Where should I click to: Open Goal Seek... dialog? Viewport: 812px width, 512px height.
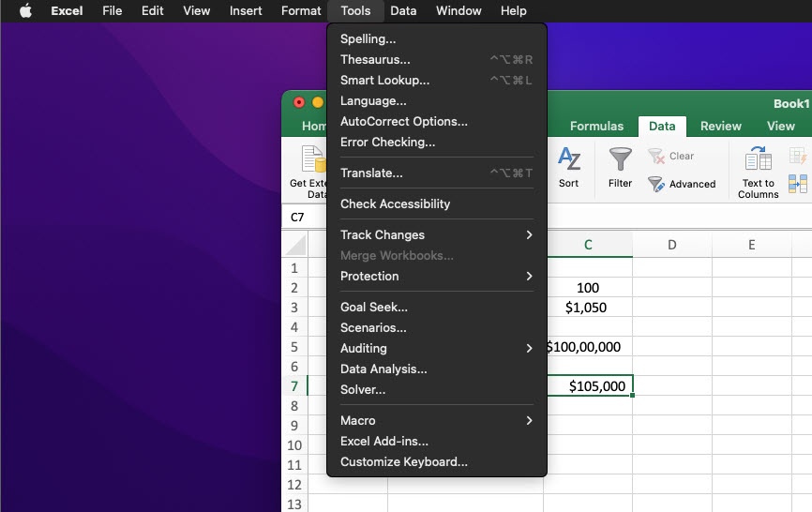(x=437, y=307)
